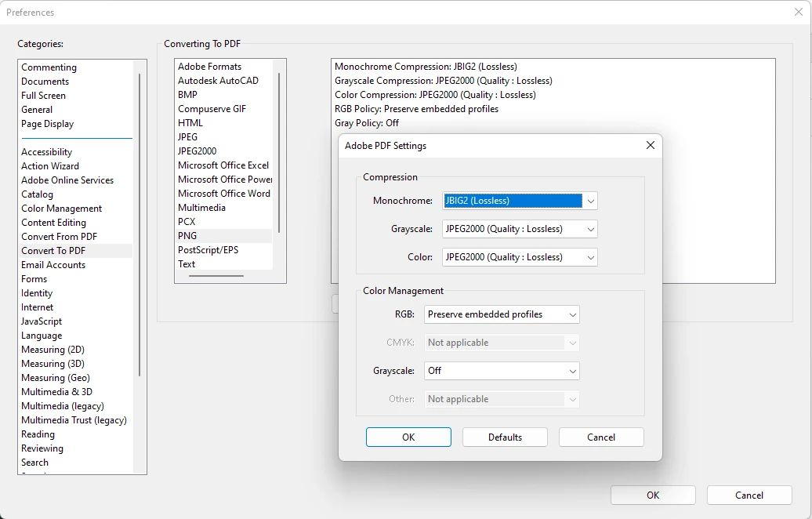Click OK in Adobe PDF Settings dialog

click(408, 437)
